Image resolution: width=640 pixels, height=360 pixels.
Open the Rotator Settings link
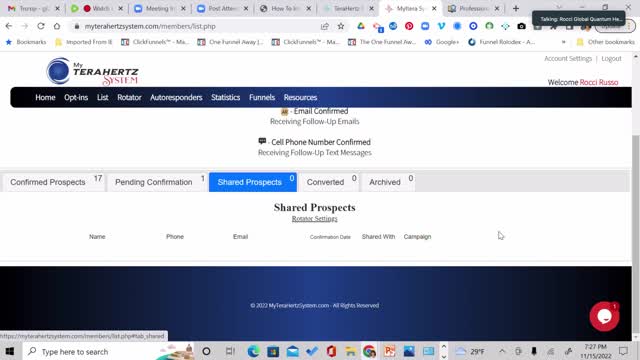314,219
